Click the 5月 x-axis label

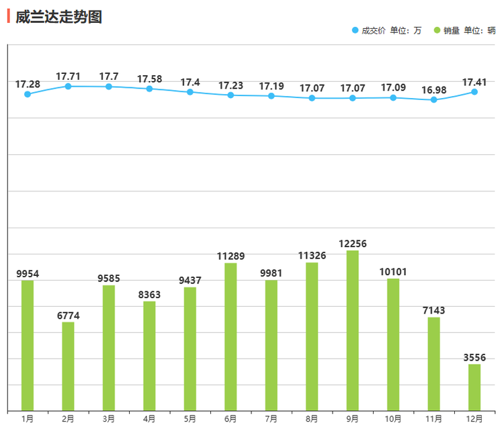[x=190, y=419]
